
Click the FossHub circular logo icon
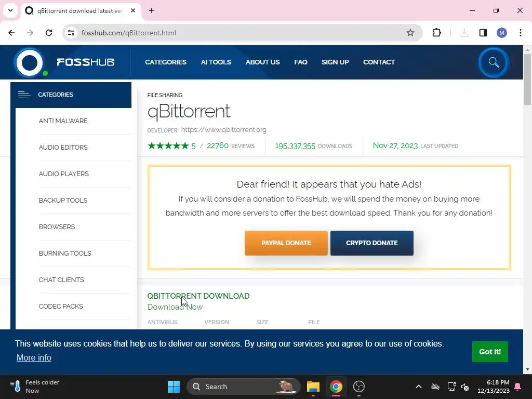(30, 62)
